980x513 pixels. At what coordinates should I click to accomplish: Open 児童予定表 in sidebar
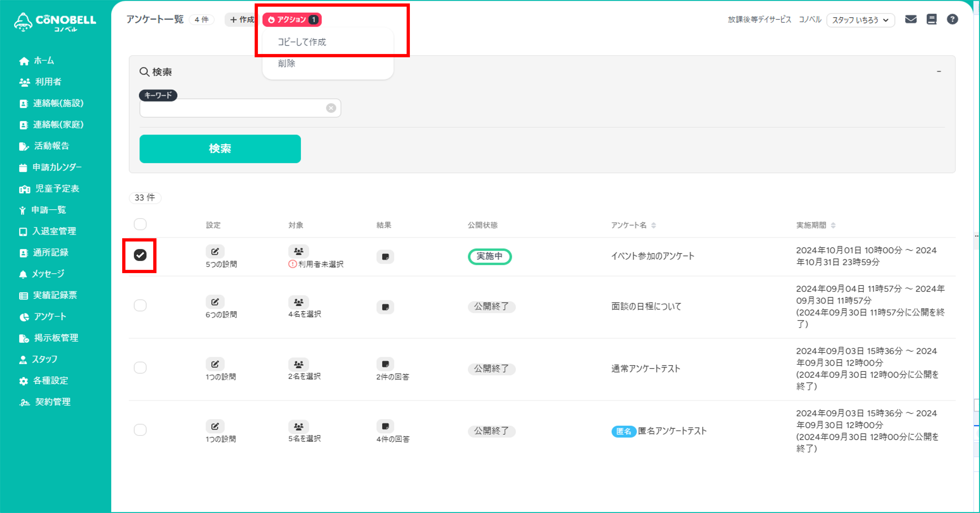pyautogui.click(x=49, y=189)
